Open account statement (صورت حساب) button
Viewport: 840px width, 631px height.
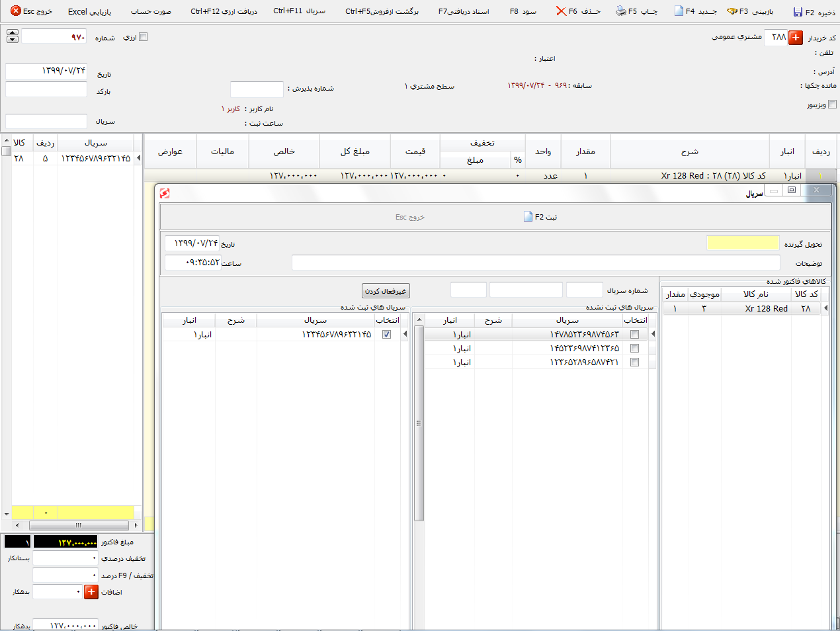151,11
